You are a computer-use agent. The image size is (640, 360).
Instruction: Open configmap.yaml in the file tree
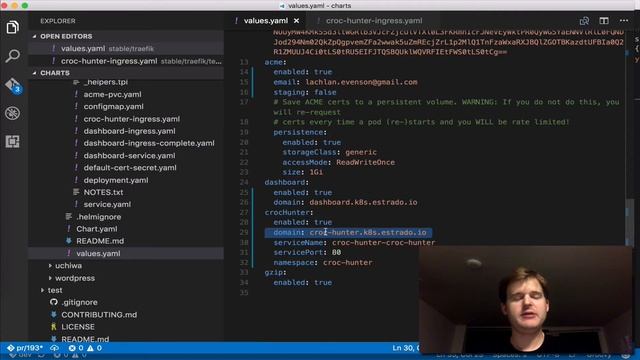[x=113, y=107]
